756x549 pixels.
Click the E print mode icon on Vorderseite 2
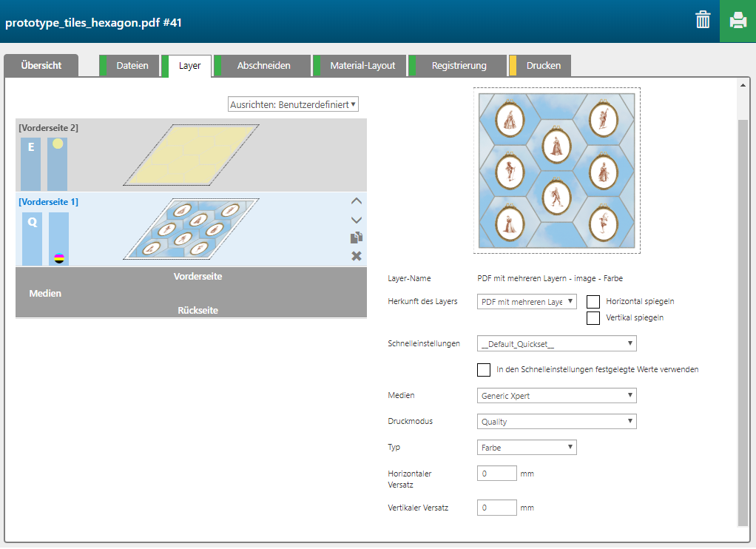[x=31, y=148]
